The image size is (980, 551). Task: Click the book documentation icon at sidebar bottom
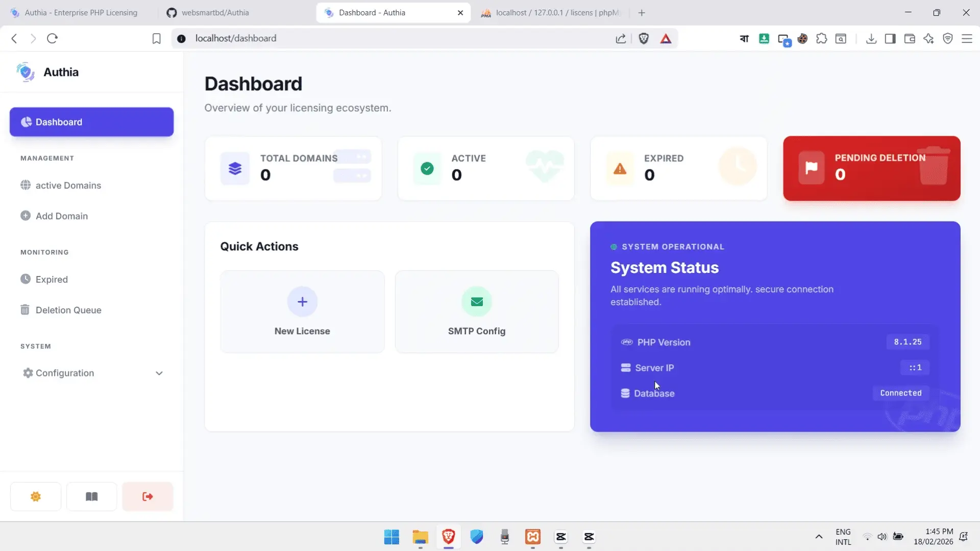point(91,496)
